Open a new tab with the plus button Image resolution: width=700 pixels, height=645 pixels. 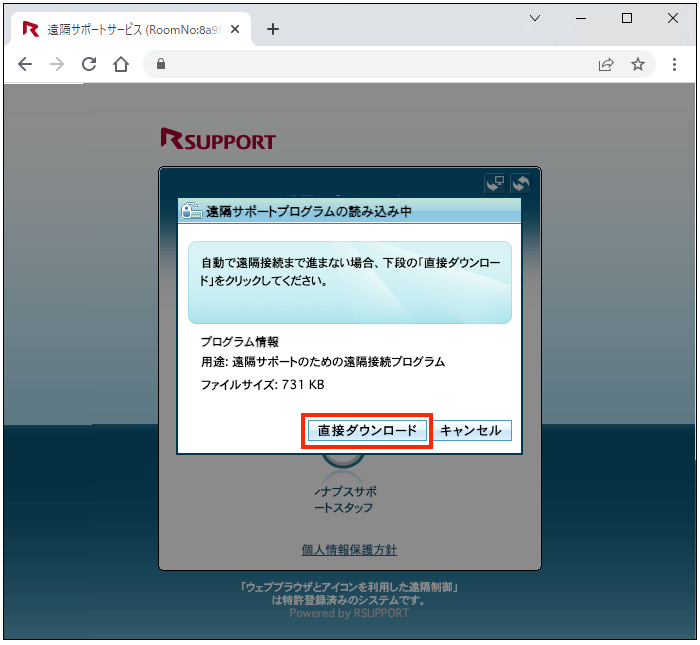point(273,29)
